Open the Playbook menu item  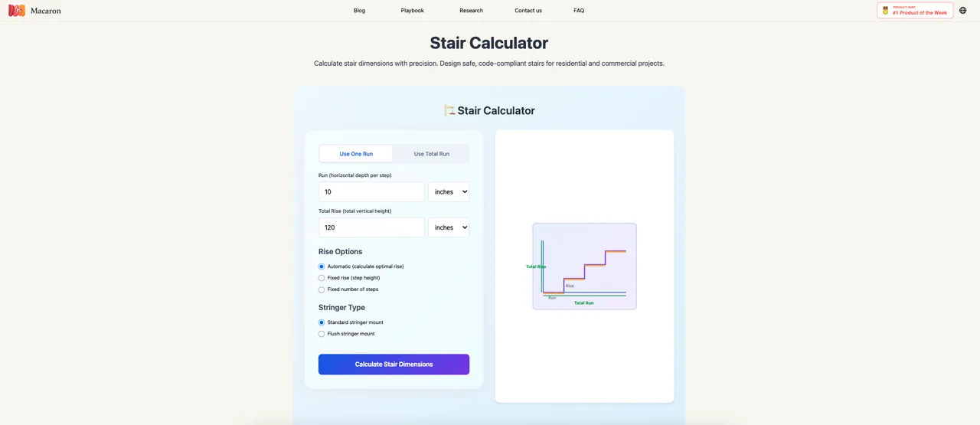[x=412, y=11]
